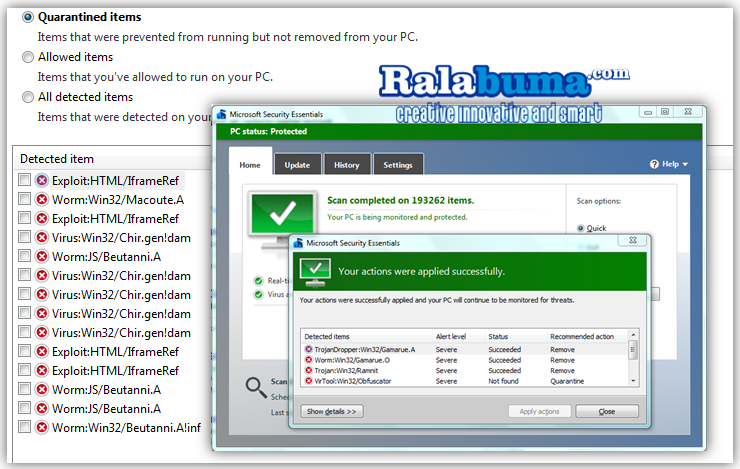Click the Help question mark icon
The width and height of the screenshot is (740, 469).
(654, 164)
